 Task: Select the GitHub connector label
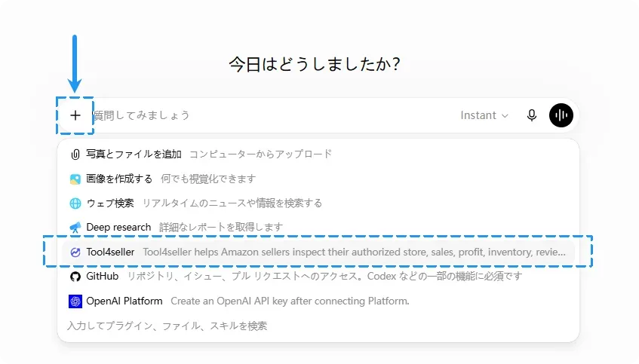(x=103, y=277)
